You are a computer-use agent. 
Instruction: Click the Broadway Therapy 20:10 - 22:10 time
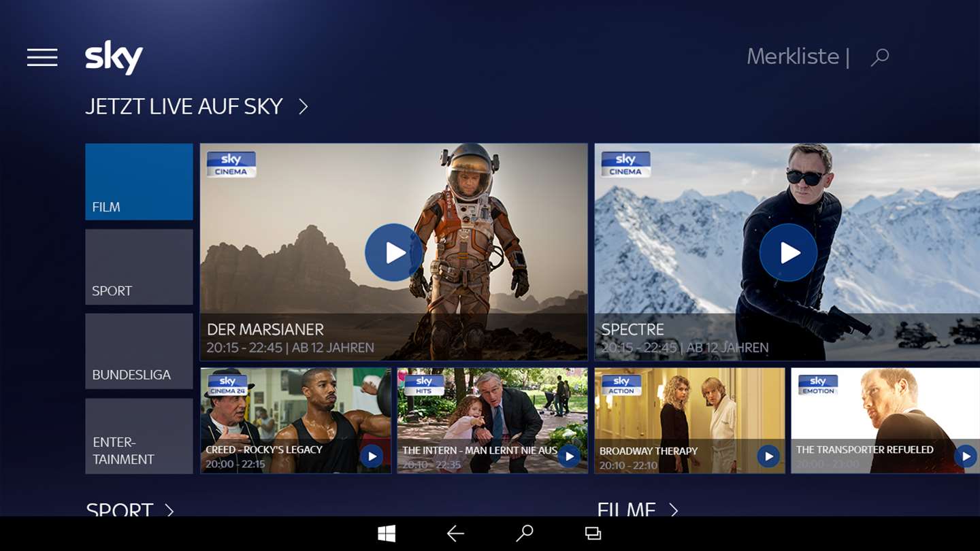(628, 465)
